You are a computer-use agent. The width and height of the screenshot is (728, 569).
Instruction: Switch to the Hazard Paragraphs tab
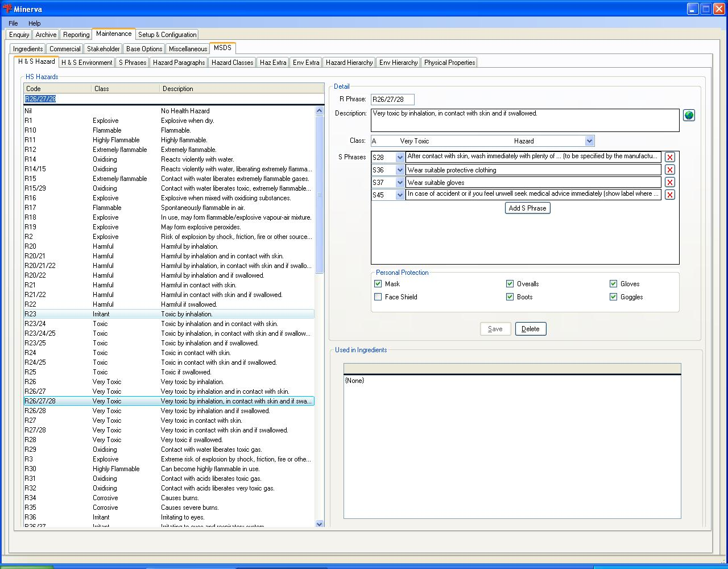179,63
